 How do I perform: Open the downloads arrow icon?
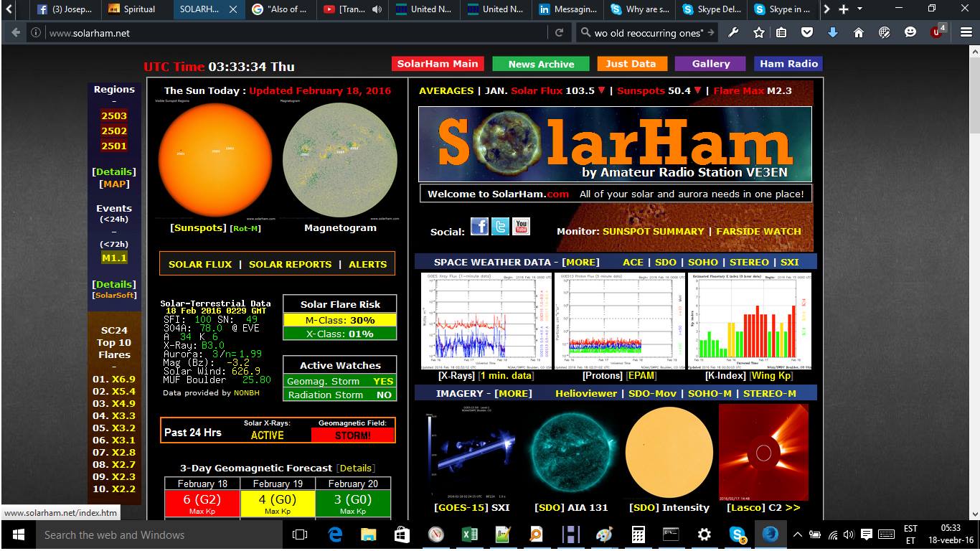(832, 32)
